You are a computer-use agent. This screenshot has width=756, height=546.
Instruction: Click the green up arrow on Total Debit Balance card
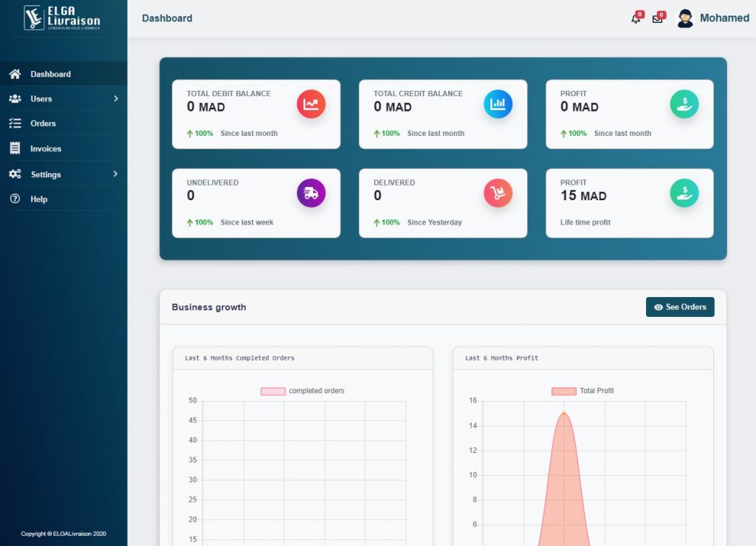tap(190, 134)
